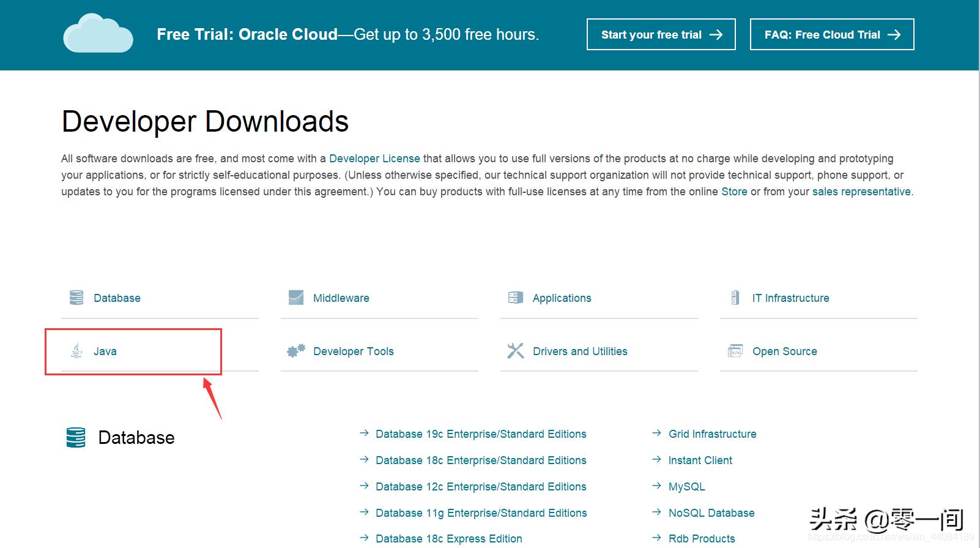Open Instant Client download link
The width and height of the screenshot is (980, 548).
(x=700, y=460)
